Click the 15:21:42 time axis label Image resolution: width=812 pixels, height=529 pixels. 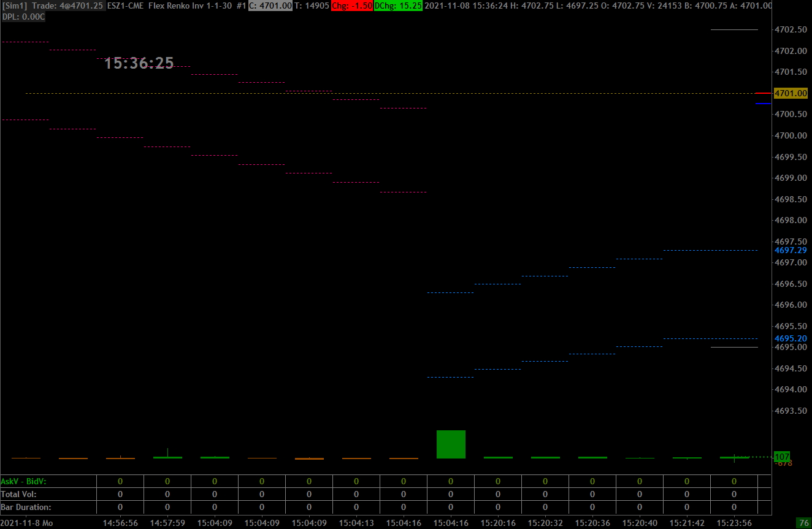pos(687,523)
